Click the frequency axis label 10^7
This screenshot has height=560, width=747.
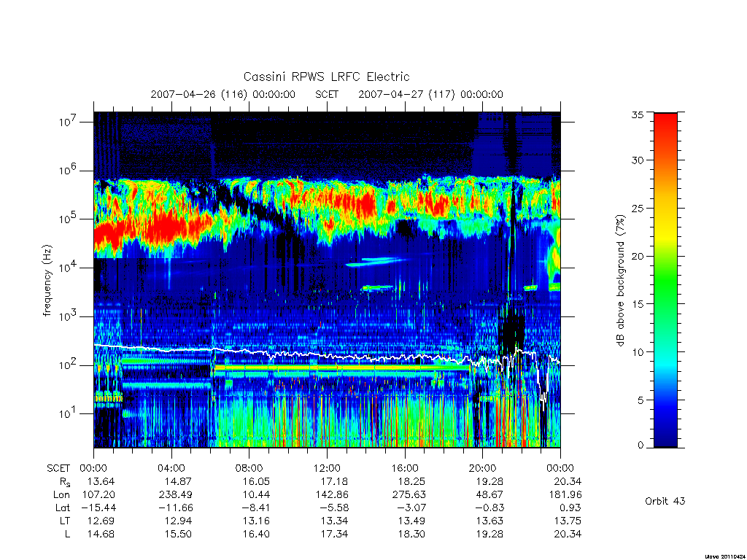68,122
